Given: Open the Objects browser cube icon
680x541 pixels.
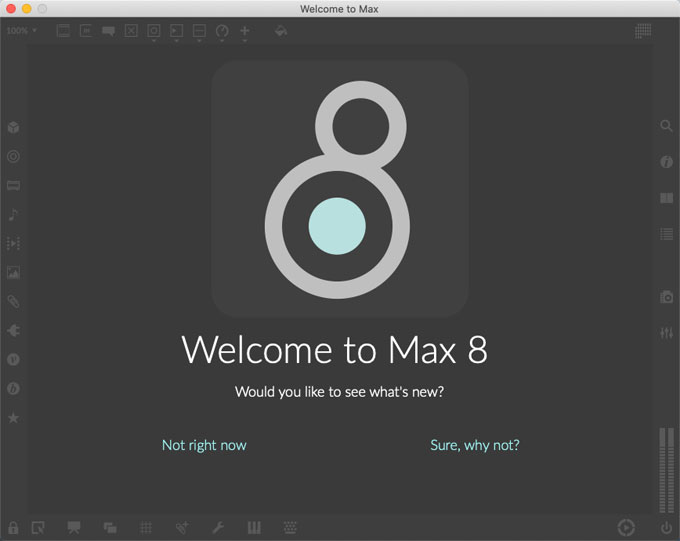Looking at the screenshot, I should click(x=14, y=128).
